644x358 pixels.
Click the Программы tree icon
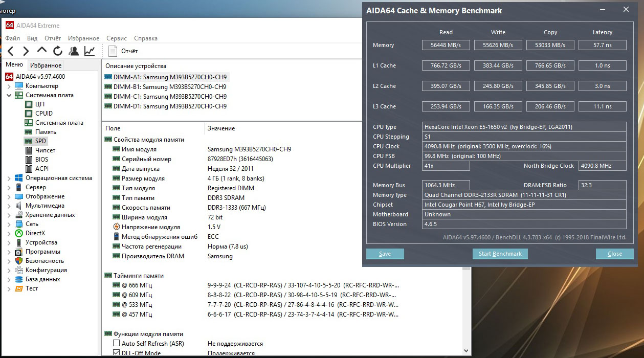pos(19,252)
